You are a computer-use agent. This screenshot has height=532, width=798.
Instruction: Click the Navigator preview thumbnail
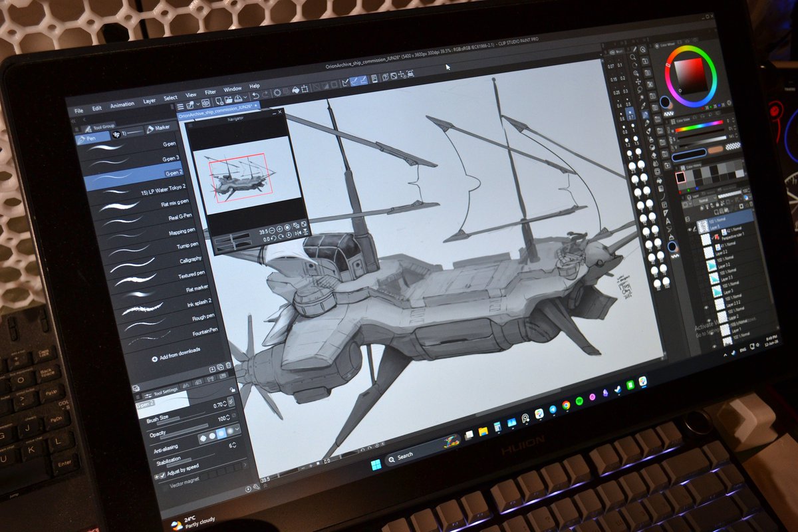[246, 174]
